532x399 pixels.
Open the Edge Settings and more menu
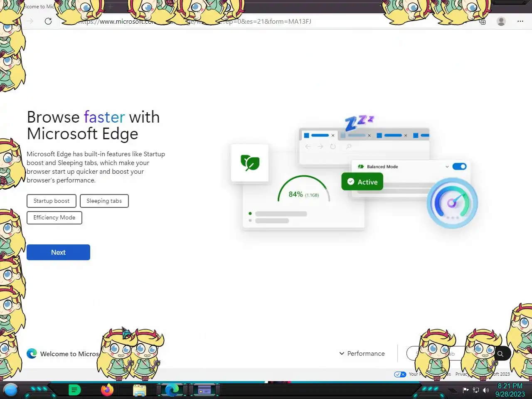point(520,21)
